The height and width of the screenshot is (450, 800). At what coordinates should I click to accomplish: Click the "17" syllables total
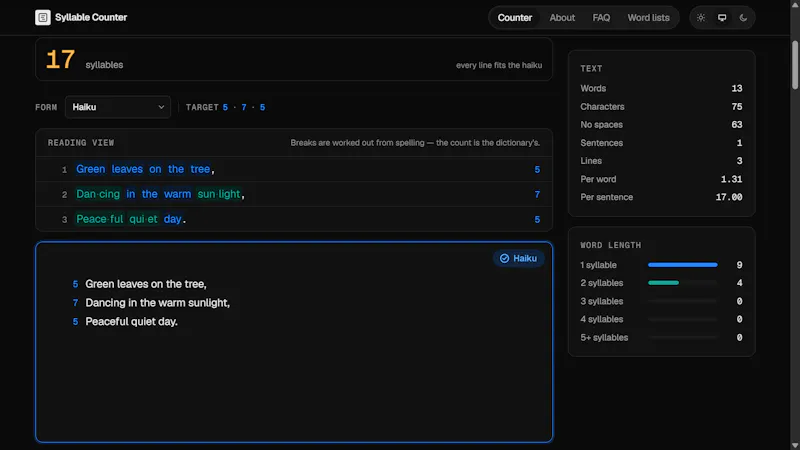[x=60, y=60]
